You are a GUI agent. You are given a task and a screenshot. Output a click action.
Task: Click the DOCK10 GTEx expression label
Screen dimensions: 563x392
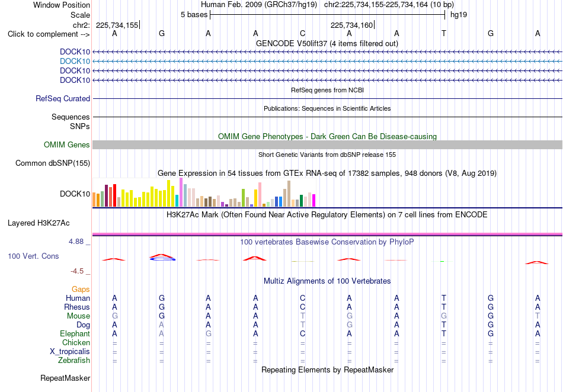tap(75, 194)
